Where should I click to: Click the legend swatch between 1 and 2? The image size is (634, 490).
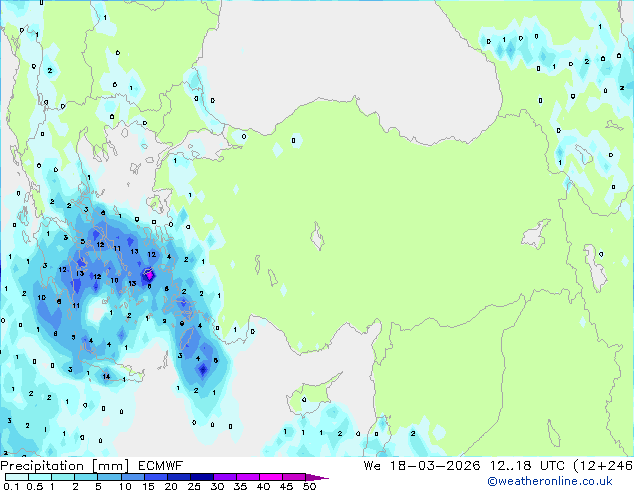tap(63, 477)
